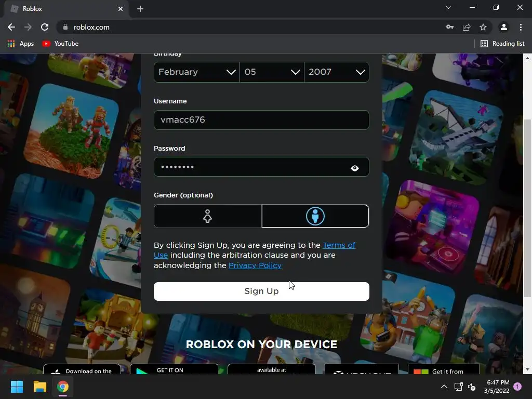Image resolution: width=532 pixels, height=399 pixels.
Task: Click Get it from Microsoft badge
Action: (444, 369)
